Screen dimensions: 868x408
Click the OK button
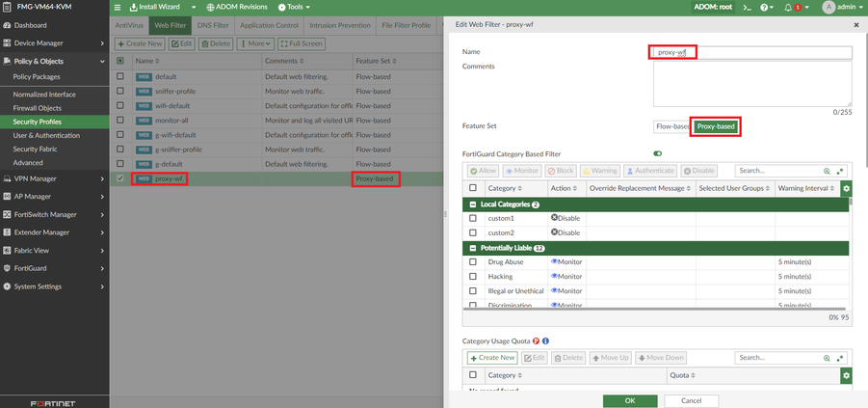[x=629, y=400]
